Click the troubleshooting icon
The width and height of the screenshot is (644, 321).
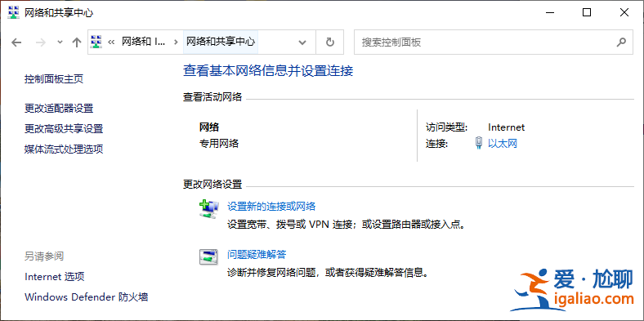208,257
